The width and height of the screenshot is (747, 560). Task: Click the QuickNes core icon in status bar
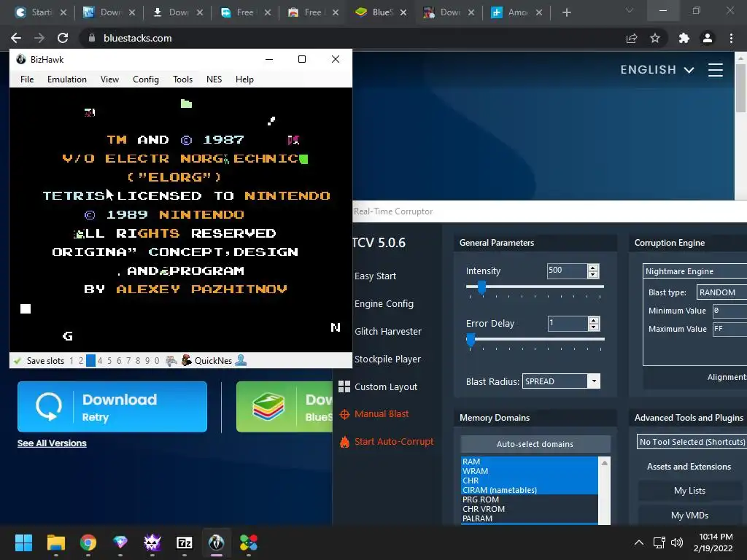tap(187, 360)
